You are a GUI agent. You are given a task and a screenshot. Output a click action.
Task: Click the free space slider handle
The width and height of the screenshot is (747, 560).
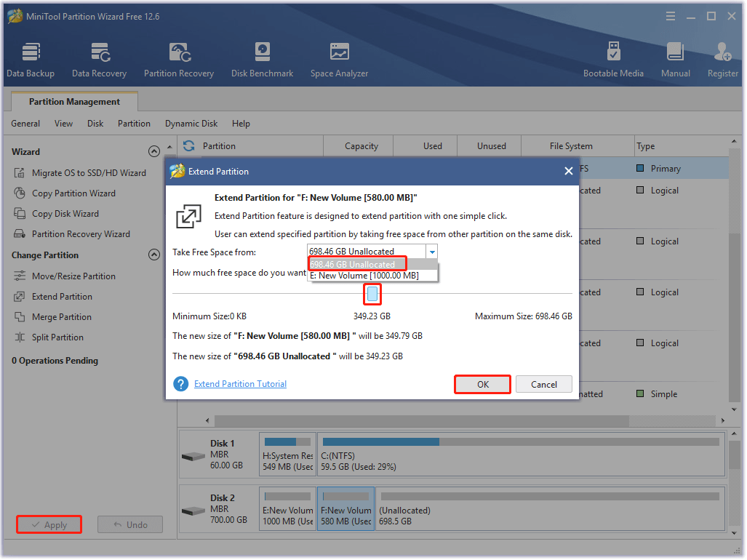point(372,294)
